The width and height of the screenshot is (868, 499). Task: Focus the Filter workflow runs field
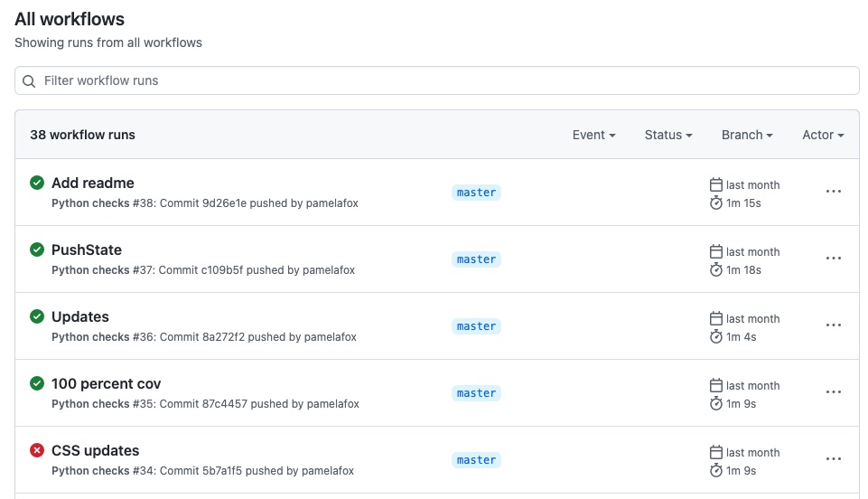point(437,80)
